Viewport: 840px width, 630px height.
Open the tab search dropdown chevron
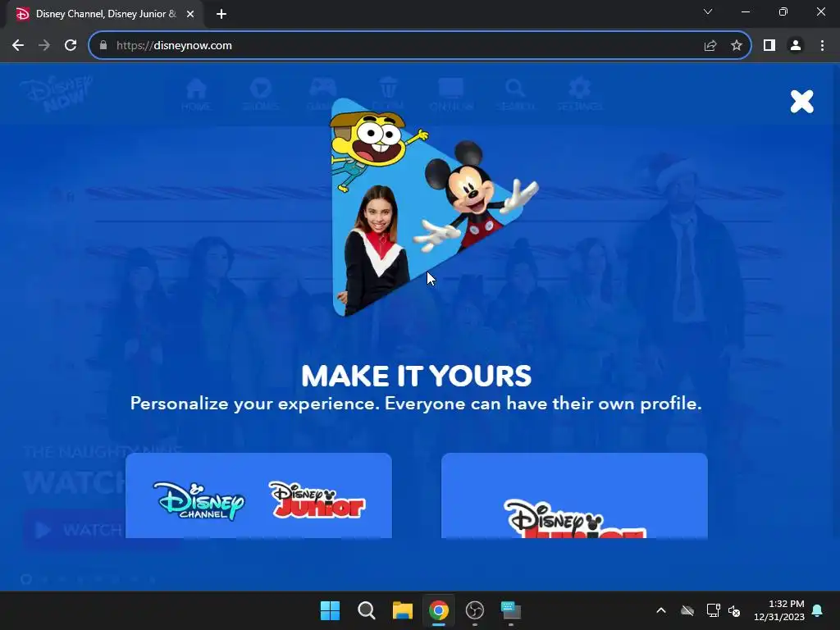click(x=708, y=11)
